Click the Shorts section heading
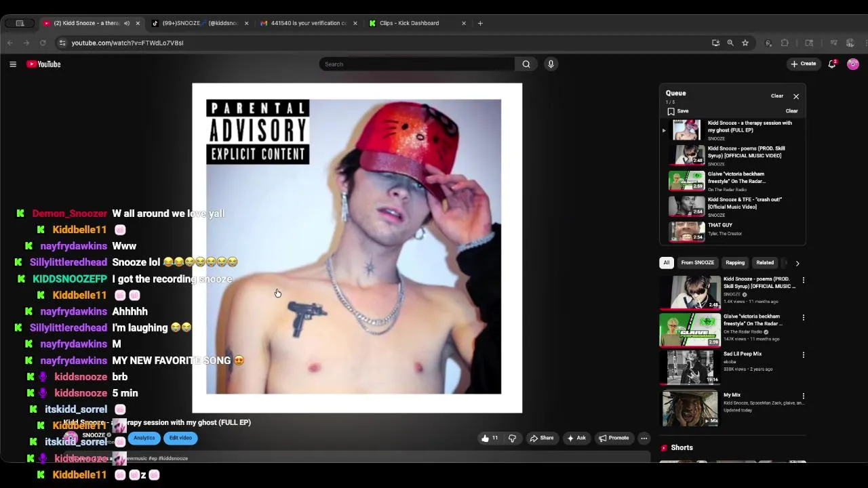The height and width of the screenshot is (488, 868). point(682,448)
